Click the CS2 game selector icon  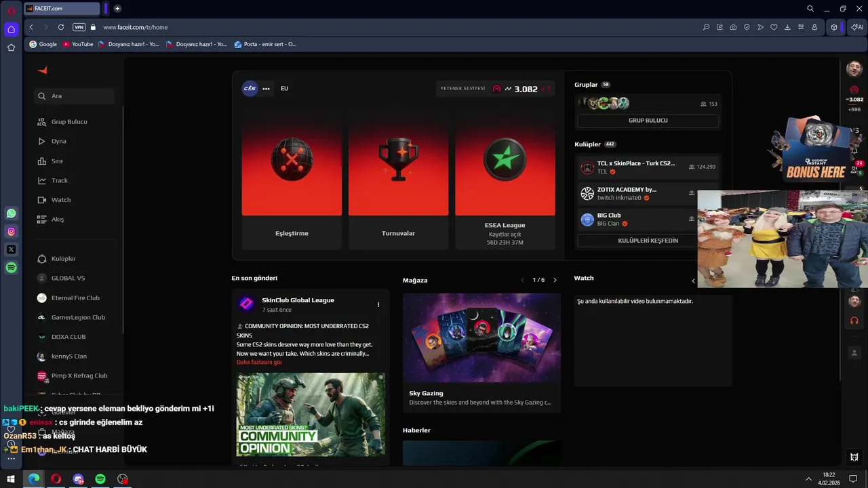[250, 89]
